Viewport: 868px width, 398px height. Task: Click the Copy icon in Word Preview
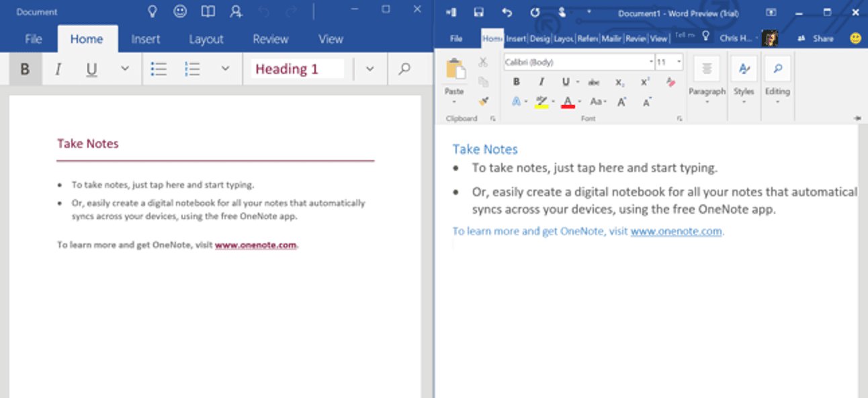coord(483,82)
